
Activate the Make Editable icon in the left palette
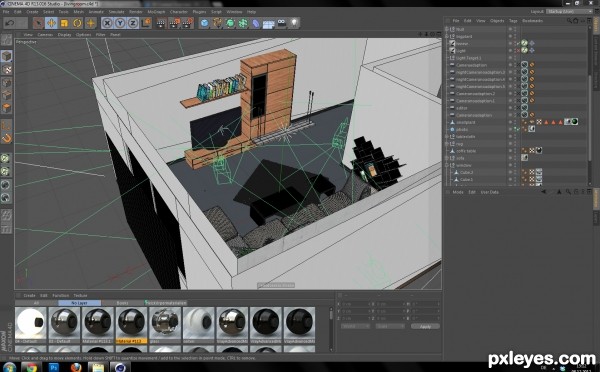[x=7, y=39]
